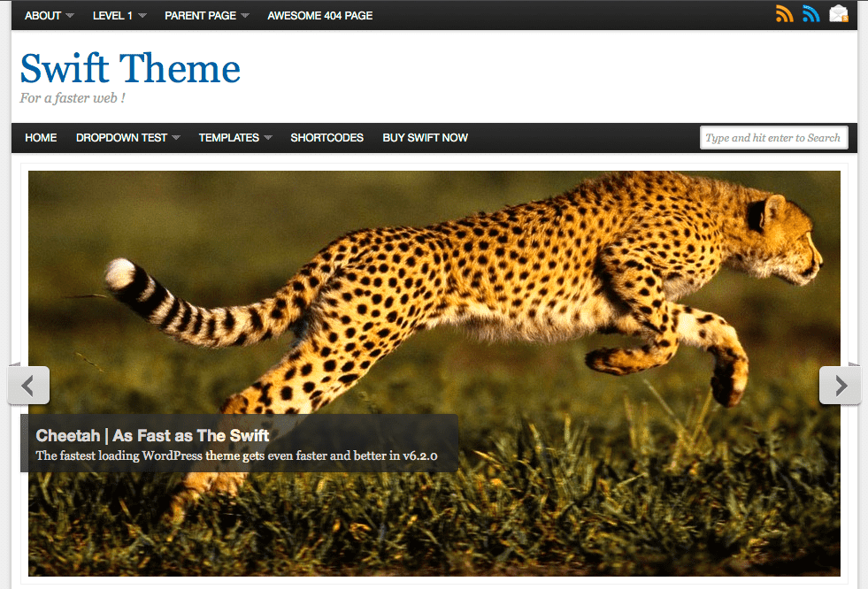868x589 pixels.
Task: Click the cheetah slider image
Action: click(434, 373)
